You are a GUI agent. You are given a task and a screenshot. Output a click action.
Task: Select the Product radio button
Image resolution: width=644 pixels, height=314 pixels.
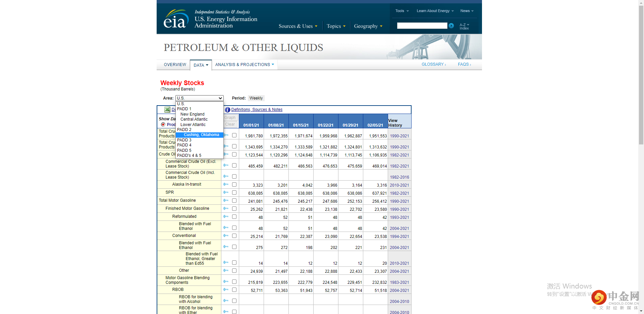click(163, 125)
